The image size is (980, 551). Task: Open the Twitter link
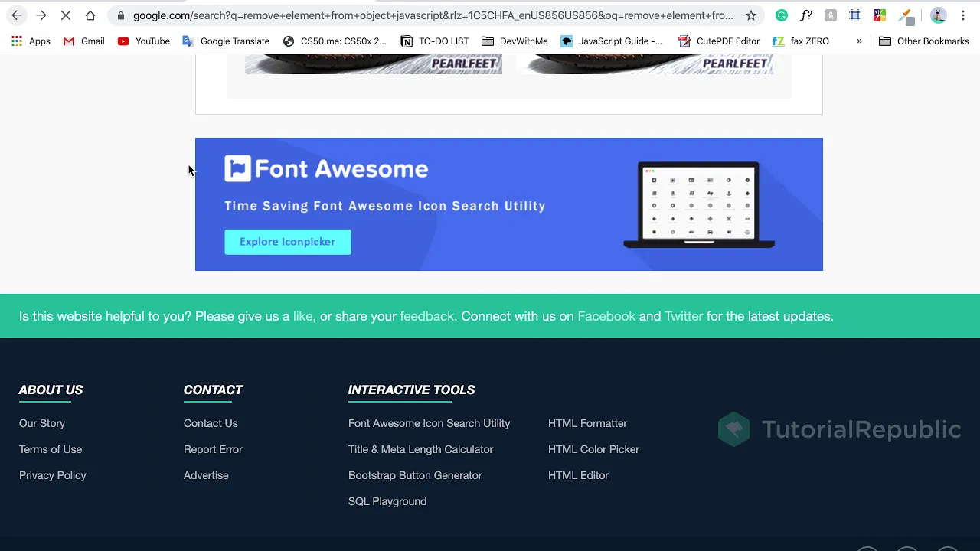[684, 316]
